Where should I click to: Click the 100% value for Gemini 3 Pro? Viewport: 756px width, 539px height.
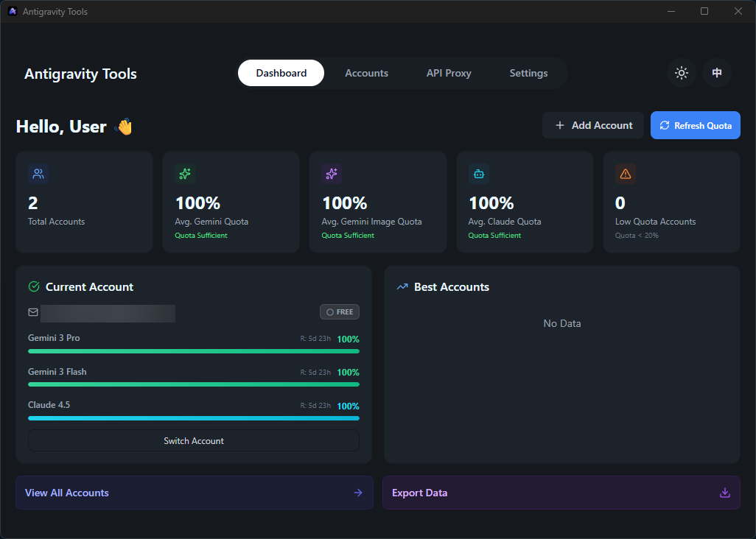(348, 339)
